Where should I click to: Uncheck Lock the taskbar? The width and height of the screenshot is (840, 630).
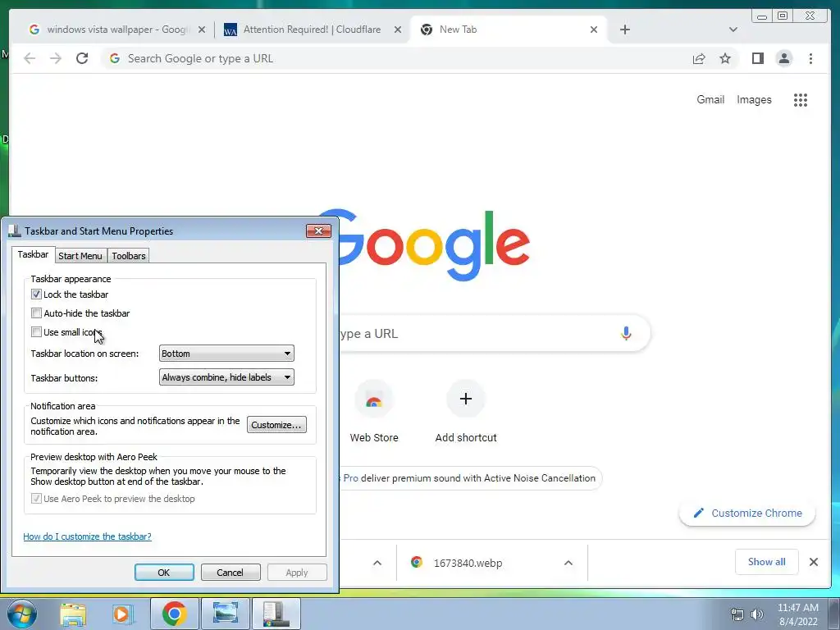click(36, 294)
